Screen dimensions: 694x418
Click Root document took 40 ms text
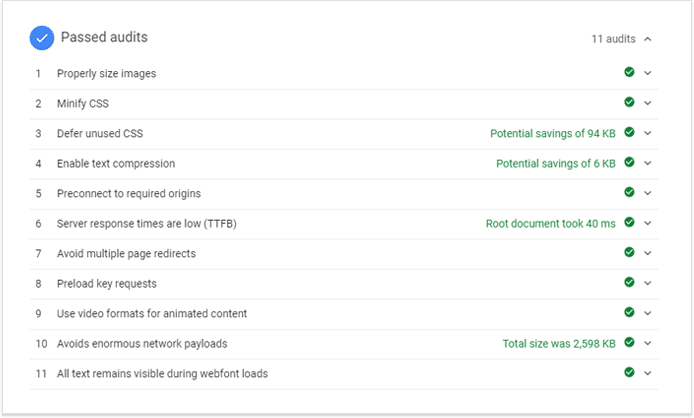coord(551,224)
